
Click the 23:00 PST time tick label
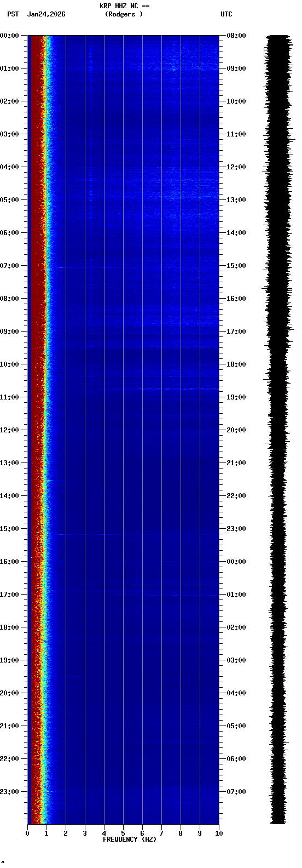point(9,792)
